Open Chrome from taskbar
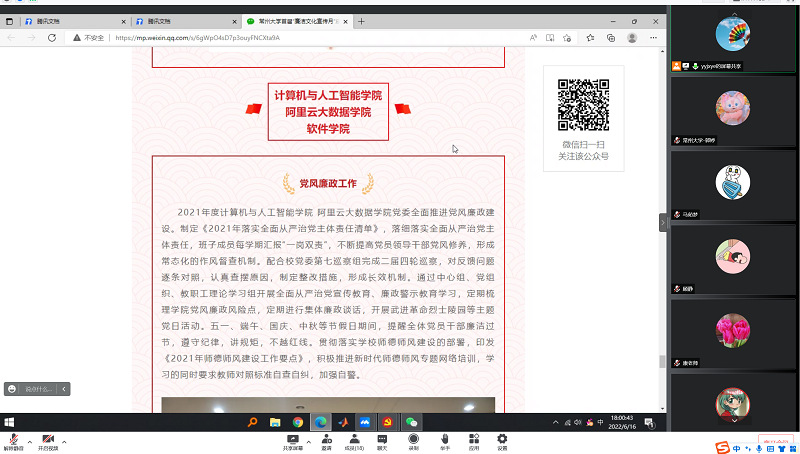This screenshot has width=800, height=454. click(x=297, y=422)
